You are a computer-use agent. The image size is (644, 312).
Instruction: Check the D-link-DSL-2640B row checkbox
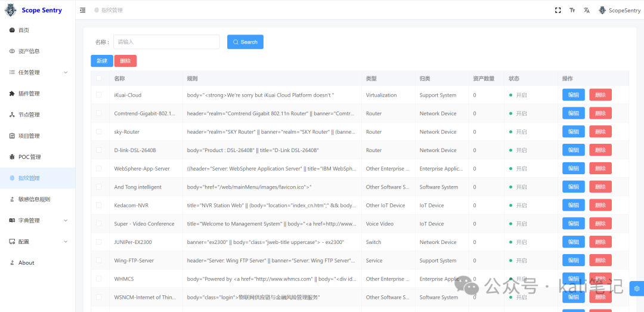98,150
